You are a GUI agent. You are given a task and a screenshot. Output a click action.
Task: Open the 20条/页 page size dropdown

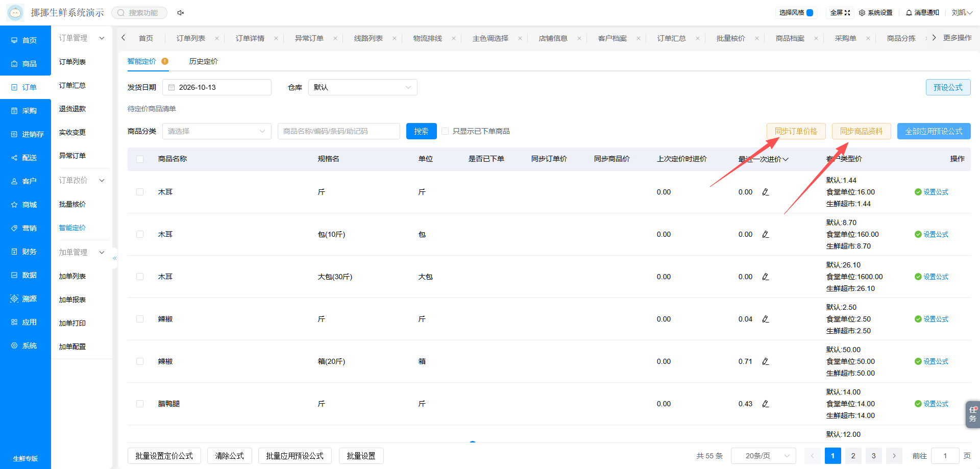(764, 456)
